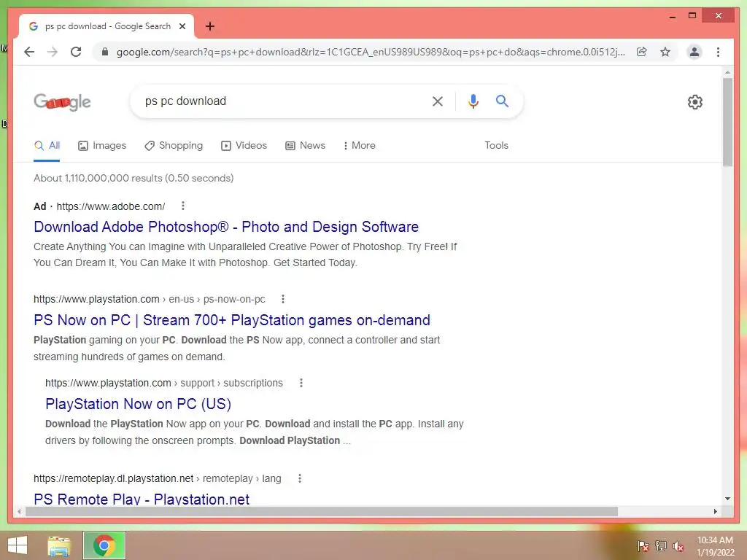Viewport: 747px width, 560px height.
Task: Focus the Chrome address bar
Action: 371,52
